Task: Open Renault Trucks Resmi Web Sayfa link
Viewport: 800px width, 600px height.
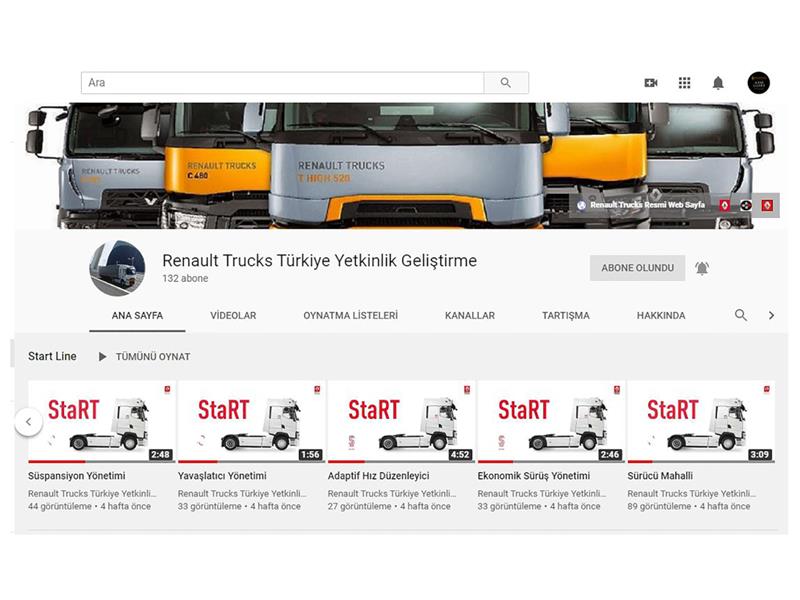Action: [646, 205]
